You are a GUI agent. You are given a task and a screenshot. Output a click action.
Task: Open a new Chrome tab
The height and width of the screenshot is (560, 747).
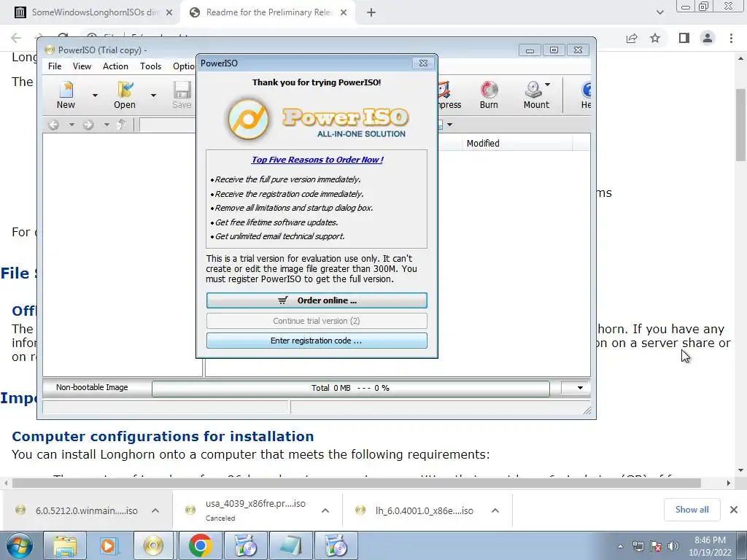point(371,13)
